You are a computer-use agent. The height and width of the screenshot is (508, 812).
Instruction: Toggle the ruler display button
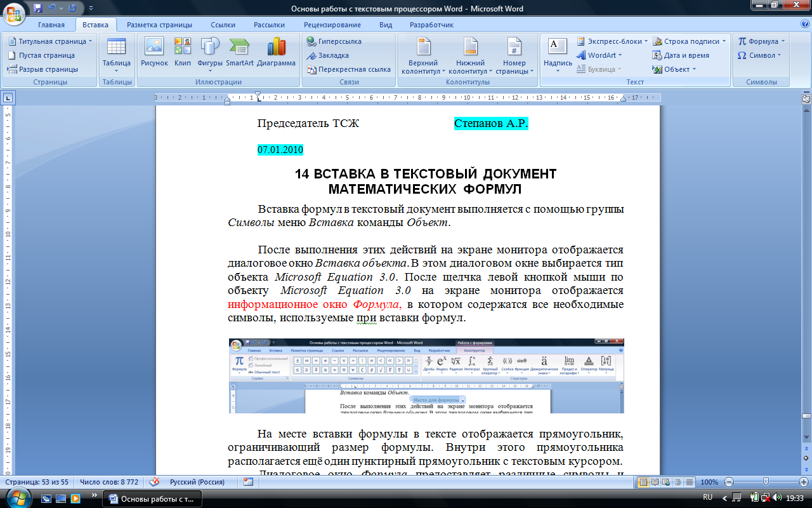806,98
